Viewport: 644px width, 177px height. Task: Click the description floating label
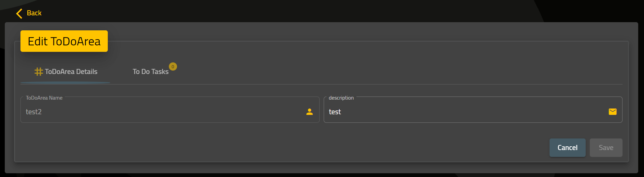coord(341,98)
